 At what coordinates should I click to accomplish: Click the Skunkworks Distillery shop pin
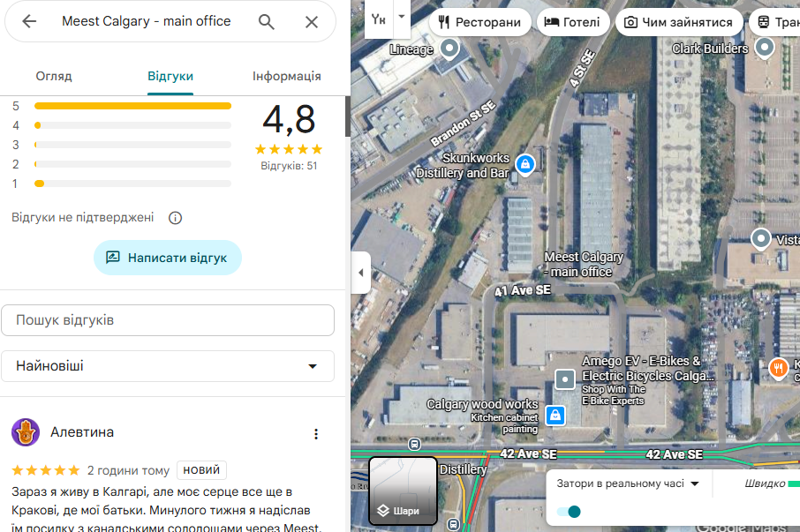pos(525,165)
